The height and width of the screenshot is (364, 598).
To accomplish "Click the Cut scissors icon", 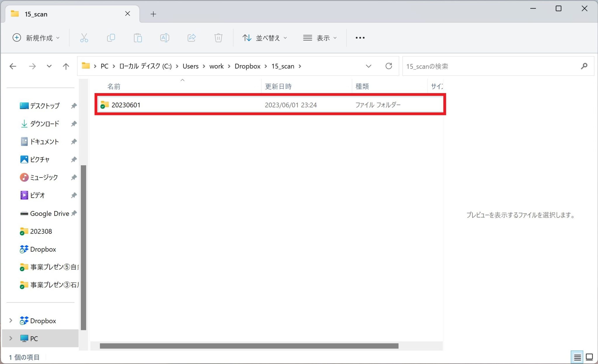I will pyautogui.click(x=84, y=38).
